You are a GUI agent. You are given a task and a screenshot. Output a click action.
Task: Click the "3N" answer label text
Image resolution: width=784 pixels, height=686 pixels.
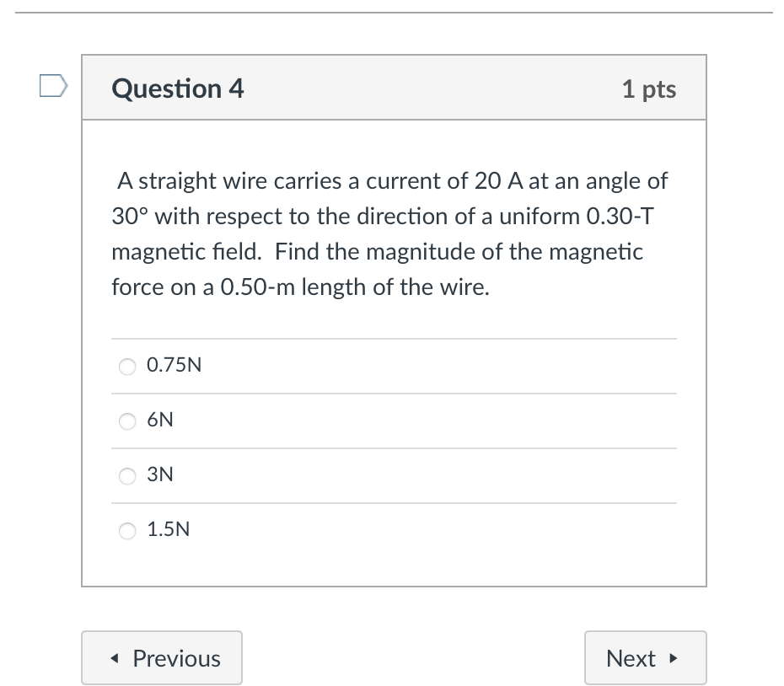click(160, 475)
